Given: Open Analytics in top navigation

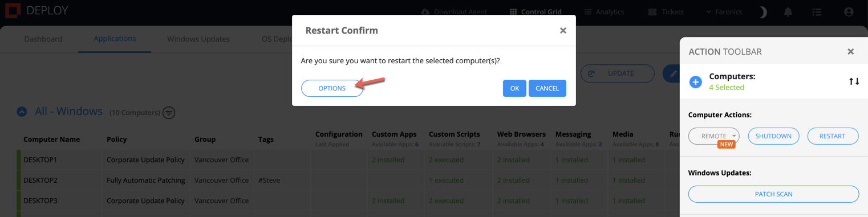Looking at the screenshot, I should pos(604,12).
